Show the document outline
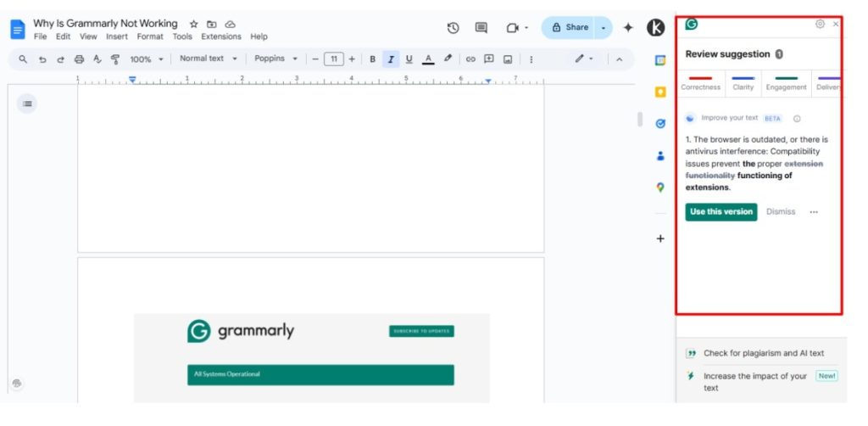Image resolution: width=868 pixels, height=426 pixels. [x=27, y=104]
